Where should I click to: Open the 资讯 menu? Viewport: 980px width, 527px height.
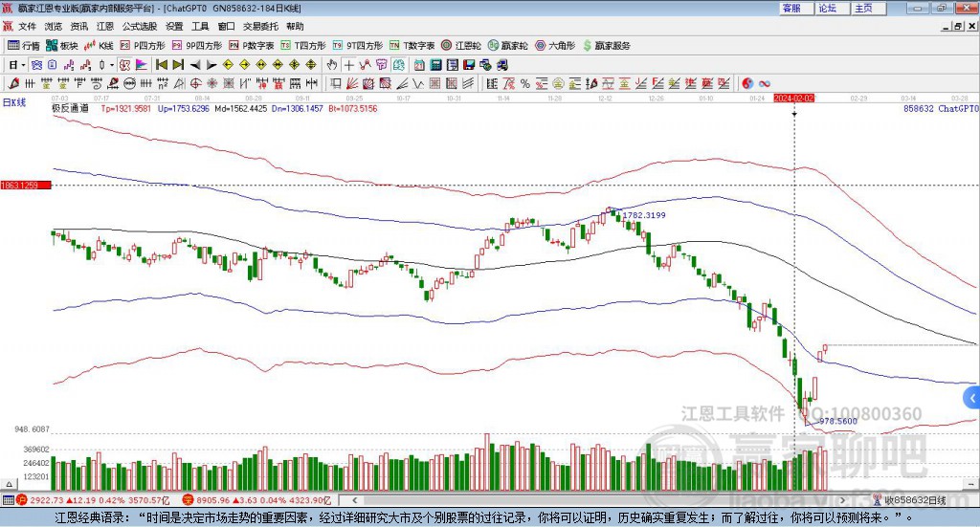click(x=79, y=26)
